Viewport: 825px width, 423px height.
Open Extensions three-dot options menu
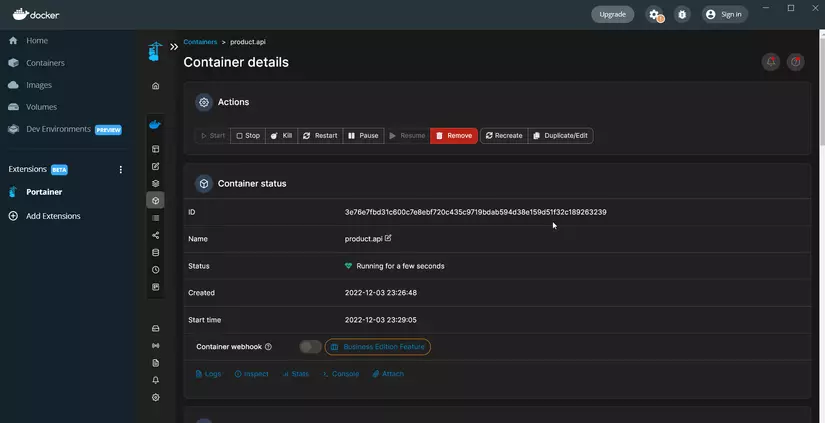pyautogui.click(x=120, y=169)
